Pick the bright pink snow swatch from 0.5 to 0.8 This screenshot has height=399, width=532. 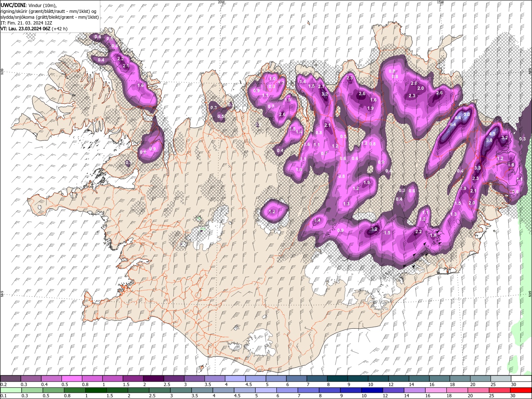(71, 379)
